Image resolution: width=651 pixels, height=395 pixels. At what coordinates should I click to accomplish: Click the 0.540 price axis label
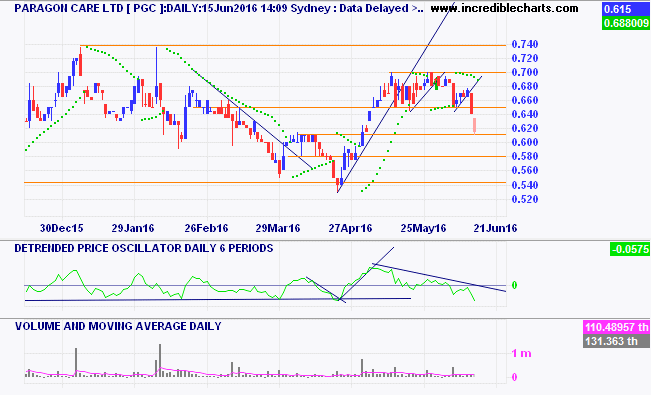tap(525, 185)
